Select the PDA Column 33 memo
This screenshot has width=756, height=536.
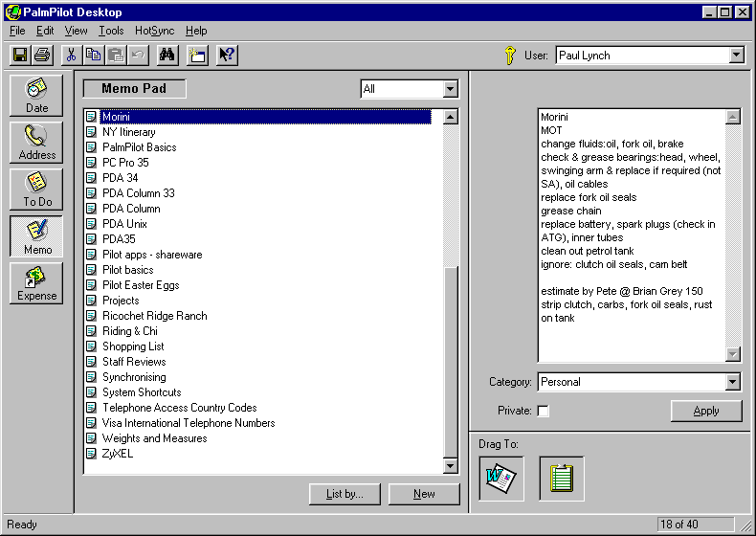139,193
